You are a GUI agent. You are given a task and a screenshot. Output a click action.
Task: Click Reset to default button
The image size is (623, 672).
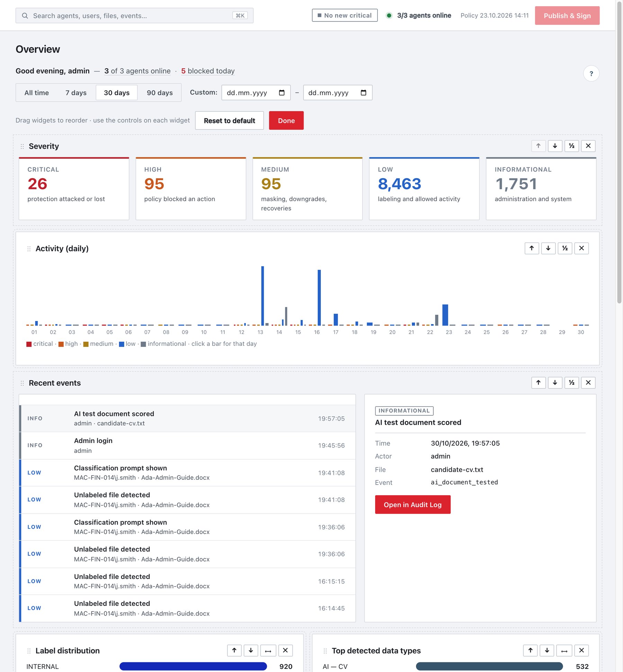point(229,121)
